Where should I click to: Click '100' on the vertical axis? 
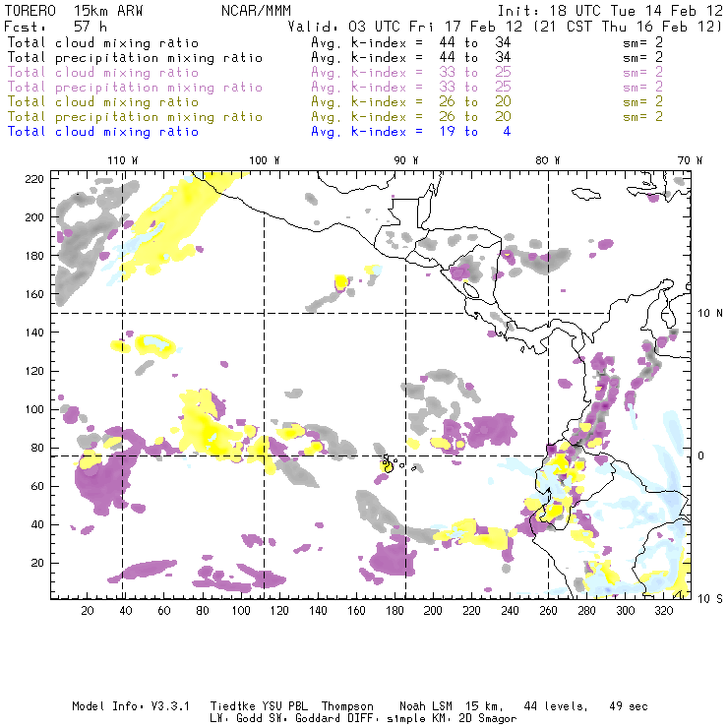point(34,410)
